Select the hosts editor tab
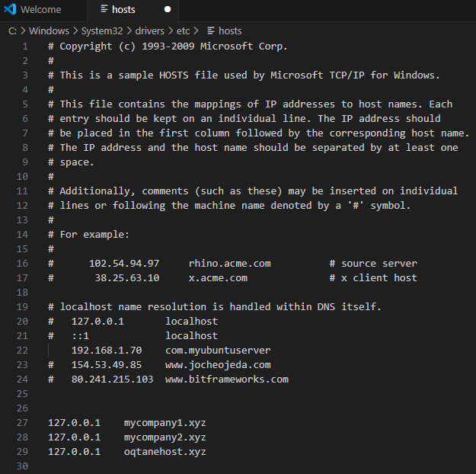The width and height of the screenshot is (476, 474). pos(124,10)
